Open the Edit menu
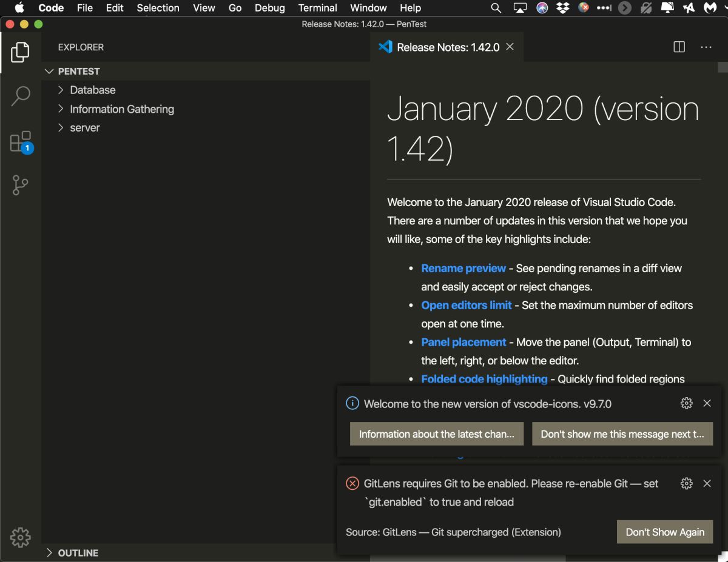The image size is (728, 562). click(x=115, y=8)
